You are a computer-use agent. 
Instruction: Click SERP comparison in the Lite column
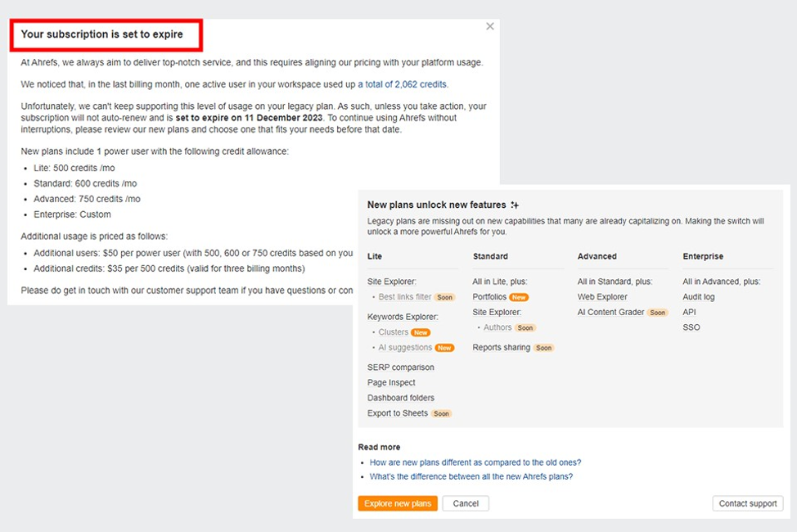point(401,367)
